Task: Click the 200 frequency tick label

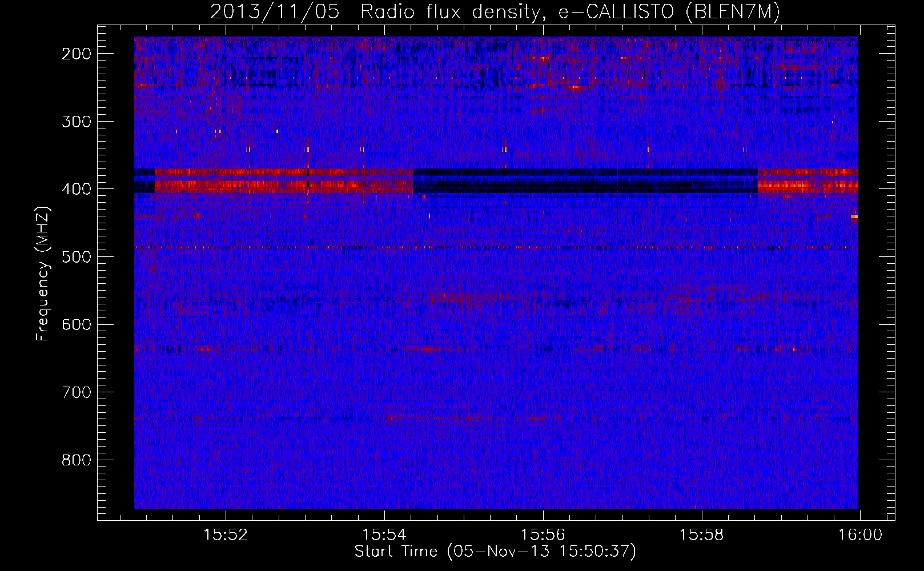Action: (x=76, y=54)
